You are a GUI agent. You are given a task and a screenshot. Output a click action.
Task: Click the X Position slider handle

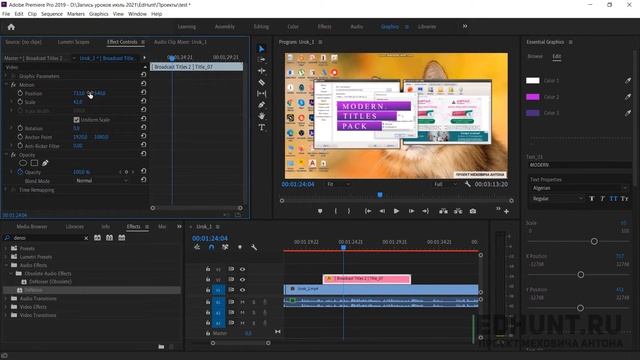tap(580, 275)
